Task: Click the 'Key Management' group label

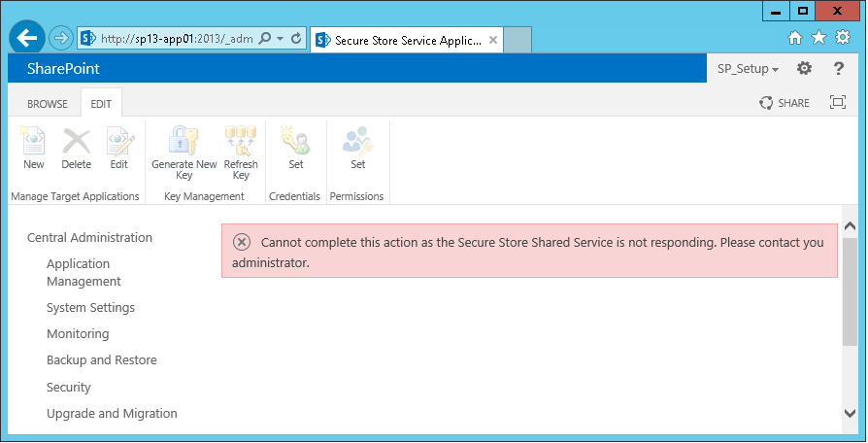Action: coord(204,196)
